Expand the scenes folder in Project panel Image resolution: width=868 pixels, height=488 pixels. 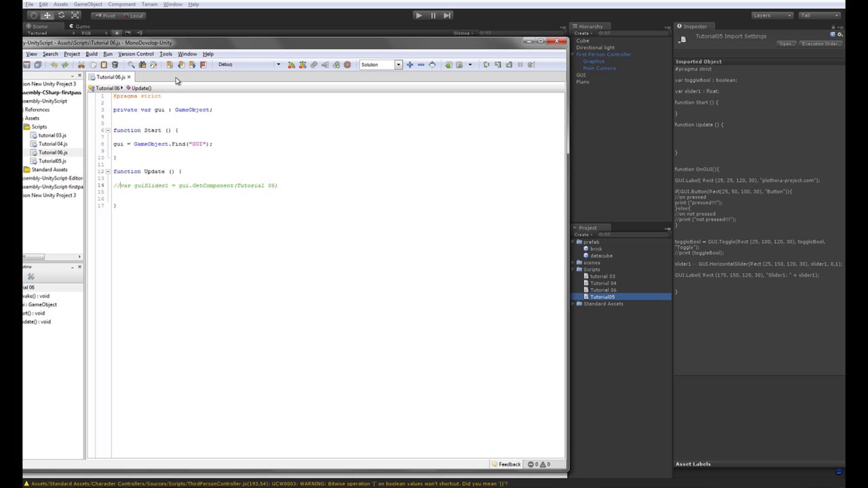(573, 262)
